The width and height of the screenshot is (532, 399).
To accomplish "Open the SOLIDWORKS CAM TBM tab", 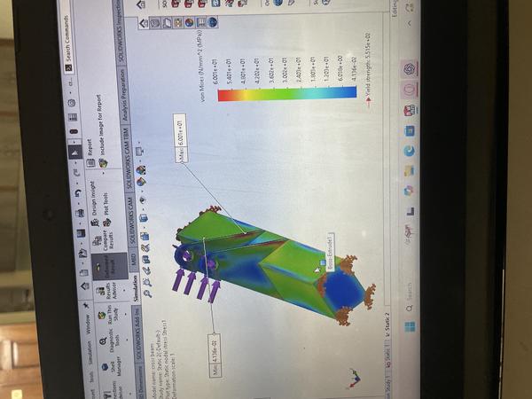I will click(x=127, y=159).
